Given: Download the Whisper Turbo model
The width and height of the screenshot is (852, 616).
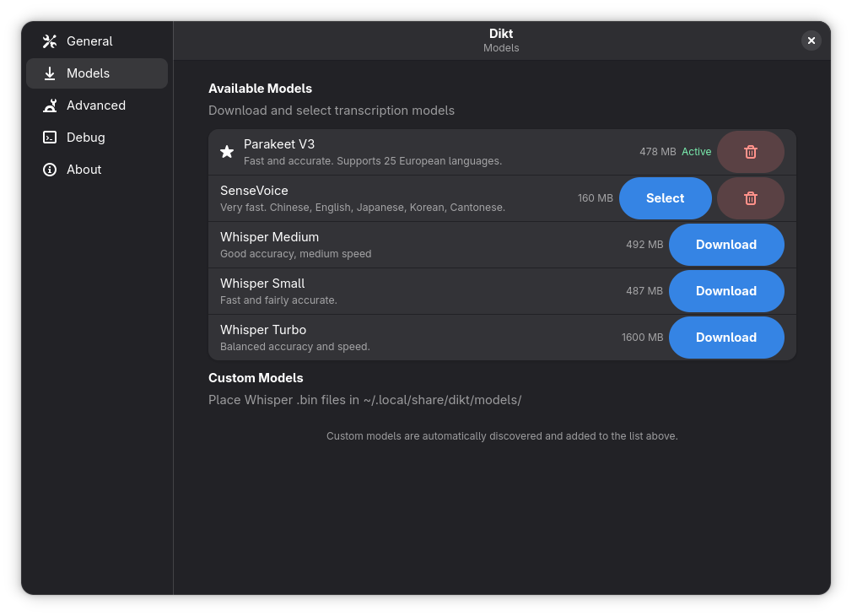Looking at the screenshot, I should point(725,338).
